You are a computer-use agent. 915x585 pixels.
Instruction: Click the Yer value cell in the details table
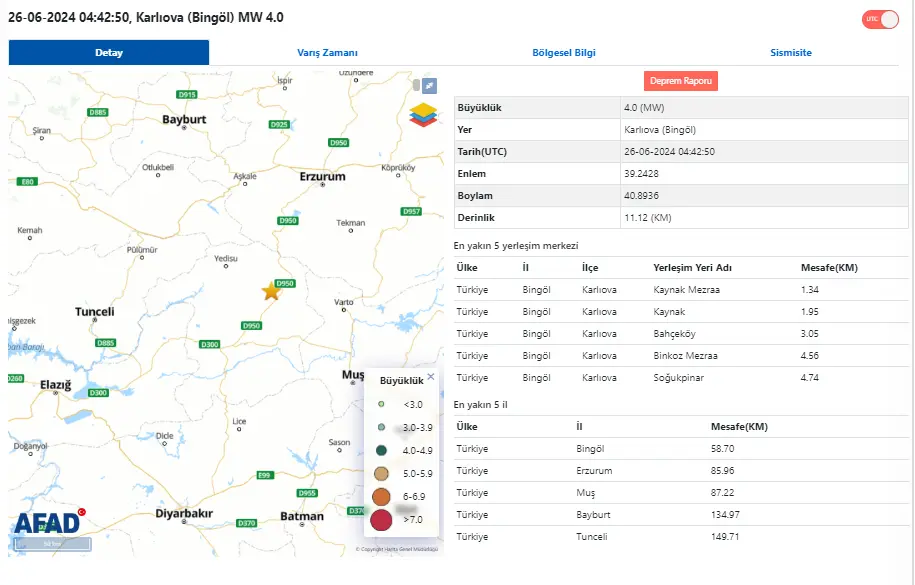tap(764, 130)
